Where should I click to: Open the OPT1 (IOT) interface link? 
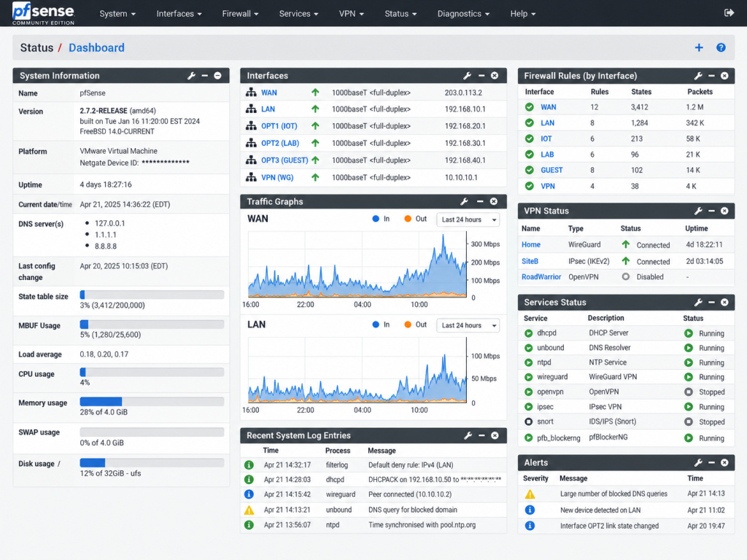pos(279,126)
